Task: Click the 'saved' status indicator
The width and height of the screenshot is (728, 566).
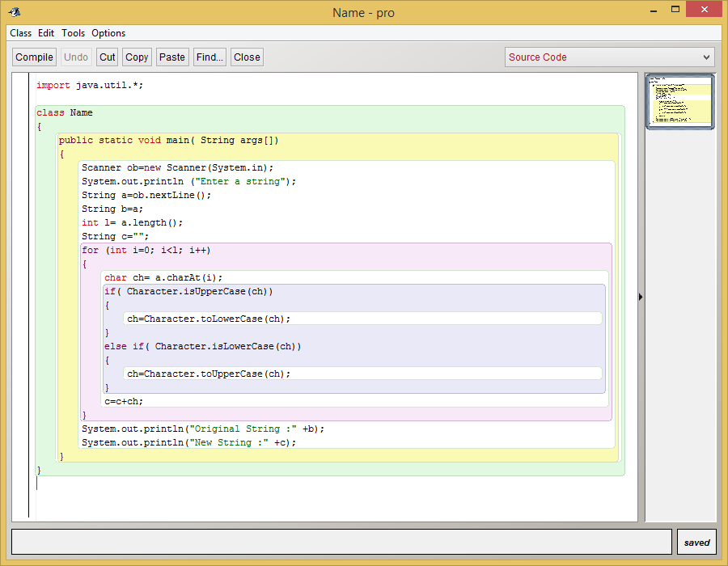Action: 696,541
